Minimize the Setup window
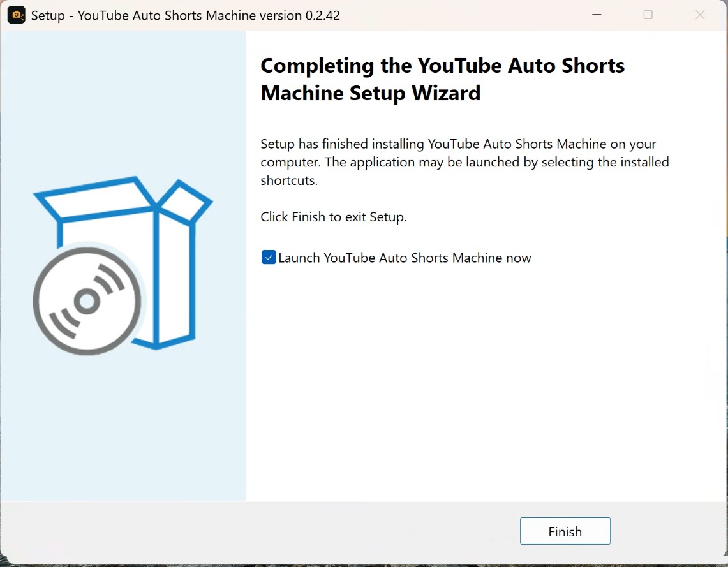728x567 pixels. point(597,15)
